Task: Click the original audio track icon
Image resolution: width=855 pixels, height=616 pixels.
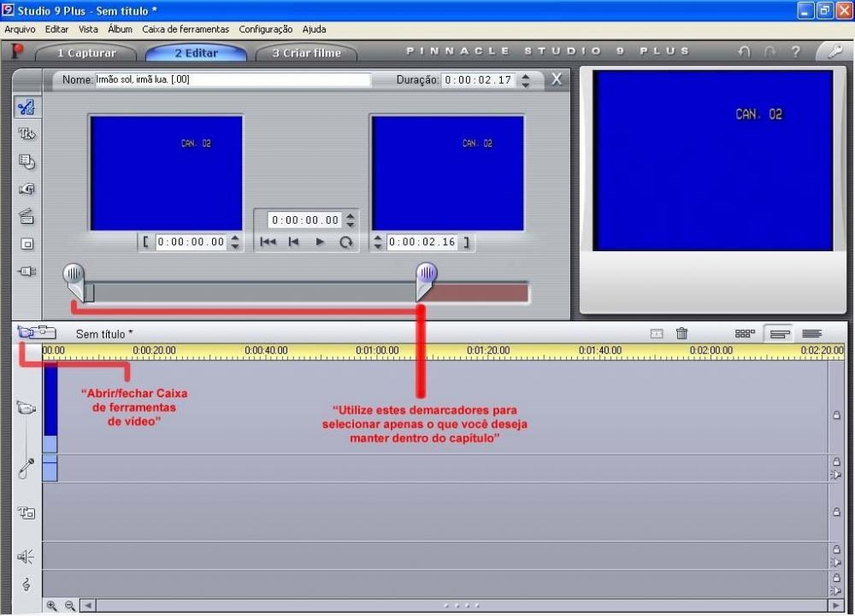Action: pyautogui.click(x=26, y=468)
